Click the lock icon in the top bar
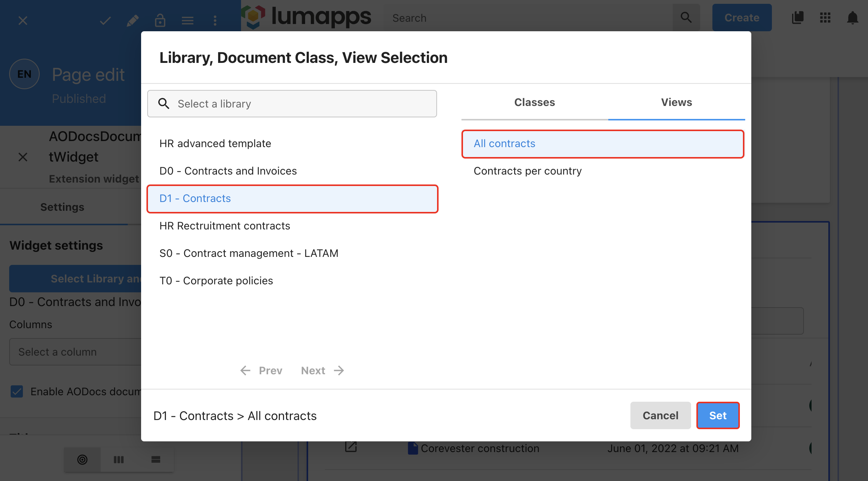 click(160, 21)
